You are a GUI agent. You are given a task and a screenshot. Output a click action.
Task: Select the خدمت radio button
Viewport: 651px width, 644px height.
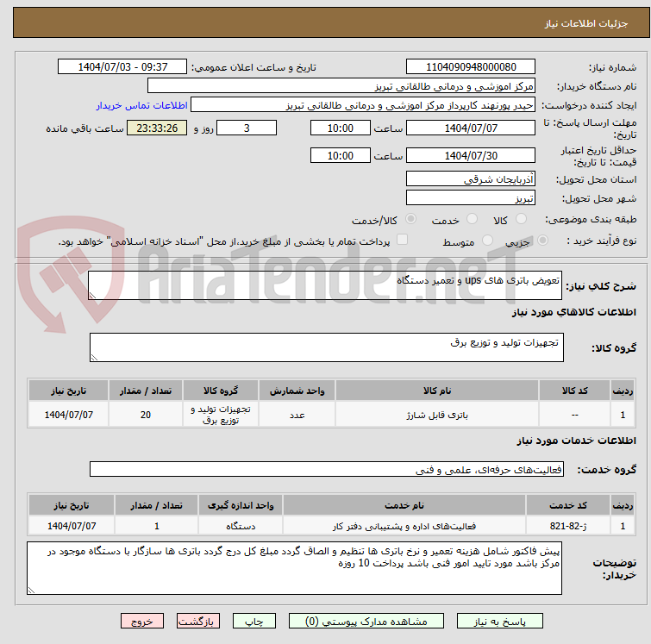[x=472, y=219]
